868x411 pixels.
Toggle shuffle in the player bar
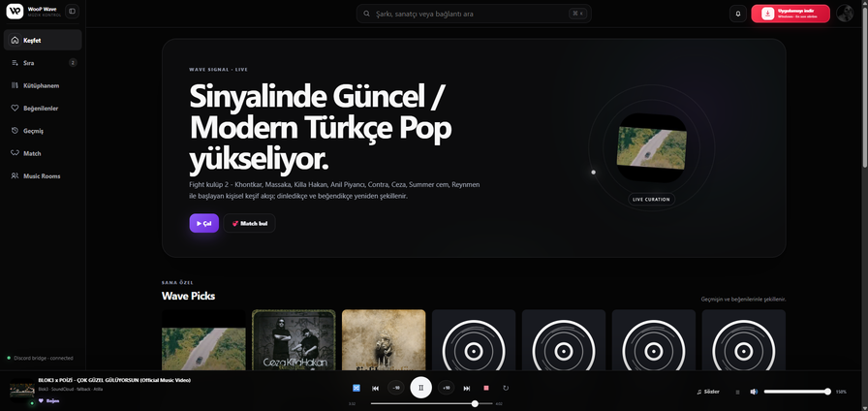356,388
